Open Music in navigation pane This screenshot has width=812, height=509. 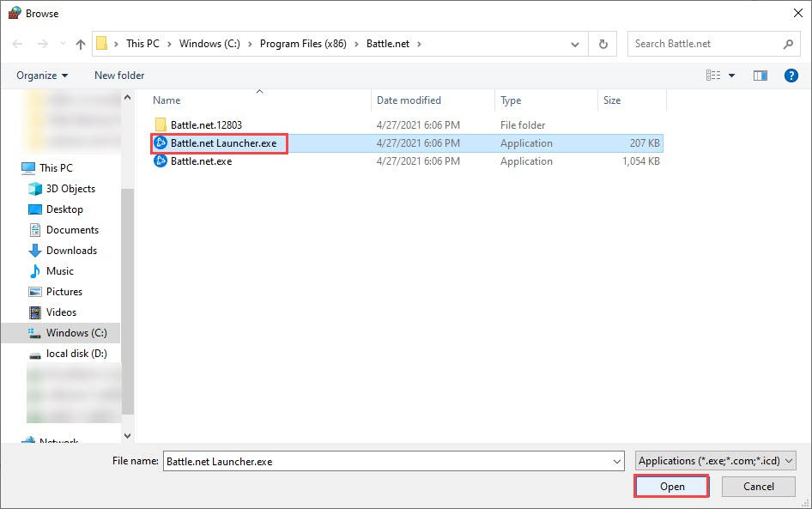tap(59, 271)
